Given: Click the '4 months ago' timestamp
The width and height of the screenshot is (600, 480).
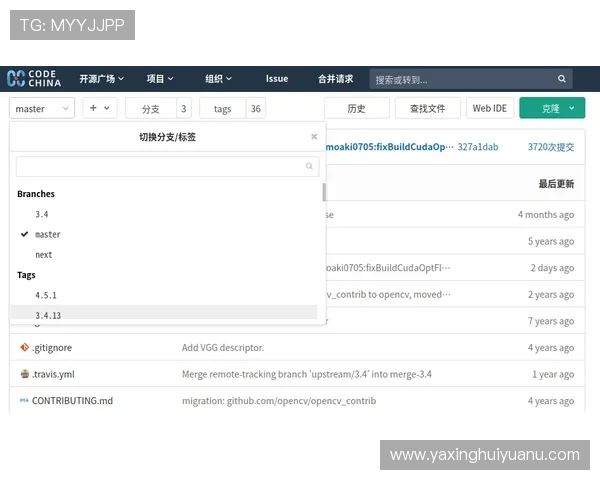Looking at the screenshot, I should click(x=546, y=214).
